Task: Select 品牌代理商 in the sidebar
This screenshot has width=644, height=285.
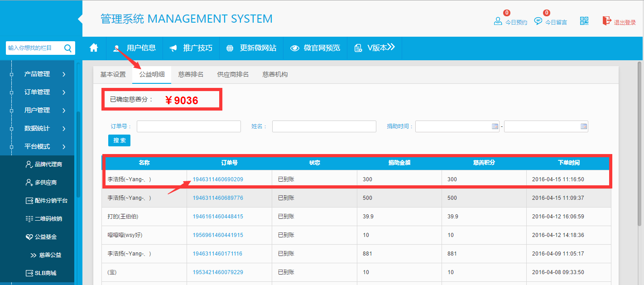Action: point(48,164)
